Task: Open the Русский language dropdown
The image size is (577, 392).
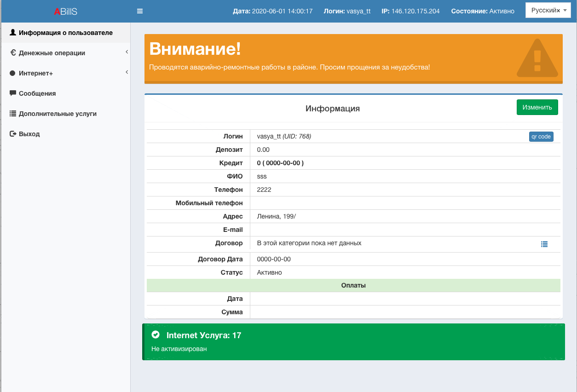Action: pos(548,11)
